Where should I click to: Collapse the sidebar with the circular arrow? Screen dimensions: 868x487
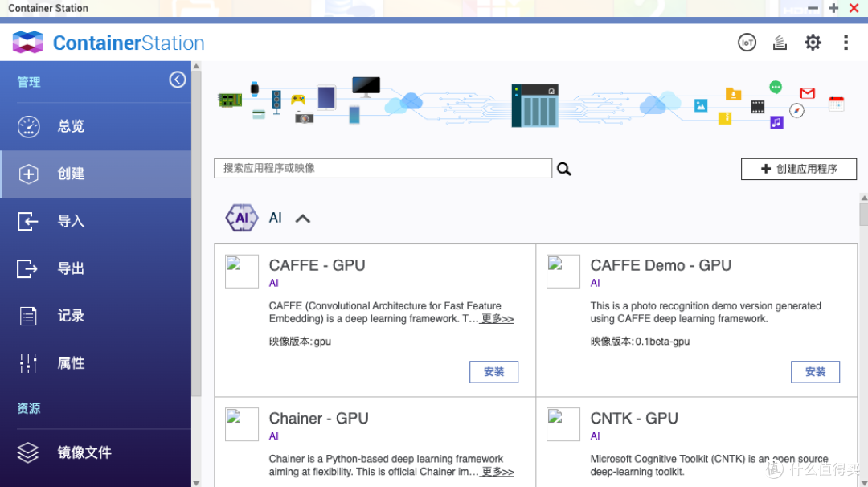(178, 79)
